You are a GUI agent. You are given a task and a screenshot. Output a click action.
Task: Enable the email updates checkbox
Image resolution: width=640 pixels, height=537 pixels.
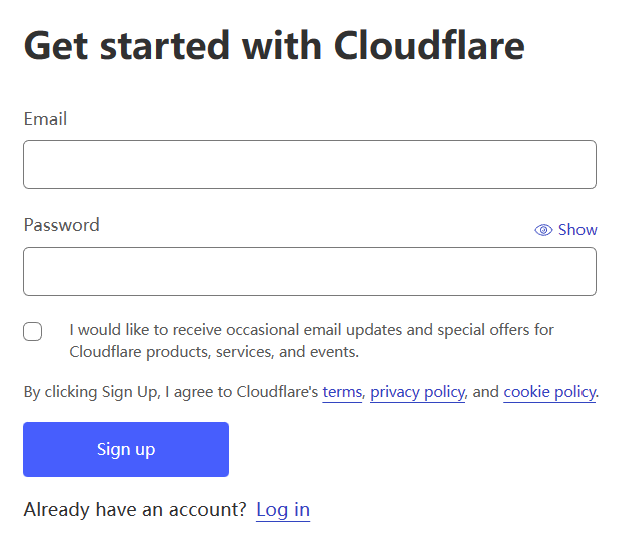click(x=33, y=331)
